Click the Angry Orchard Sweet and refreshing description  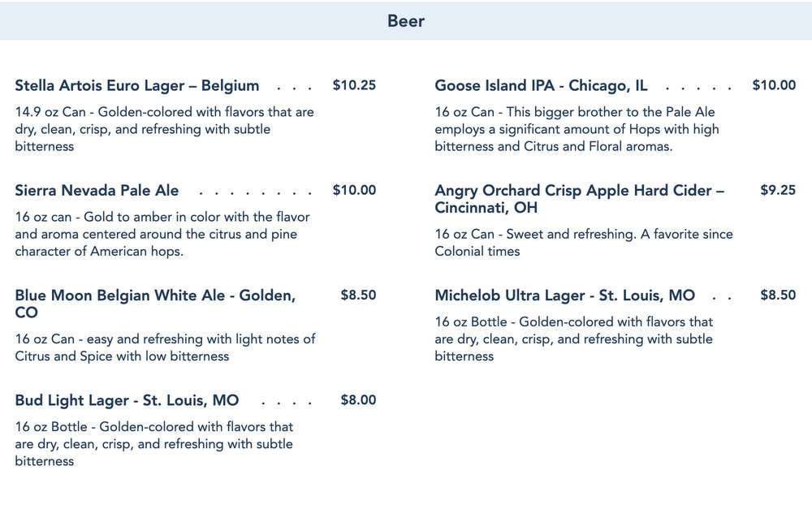point(583,243)
